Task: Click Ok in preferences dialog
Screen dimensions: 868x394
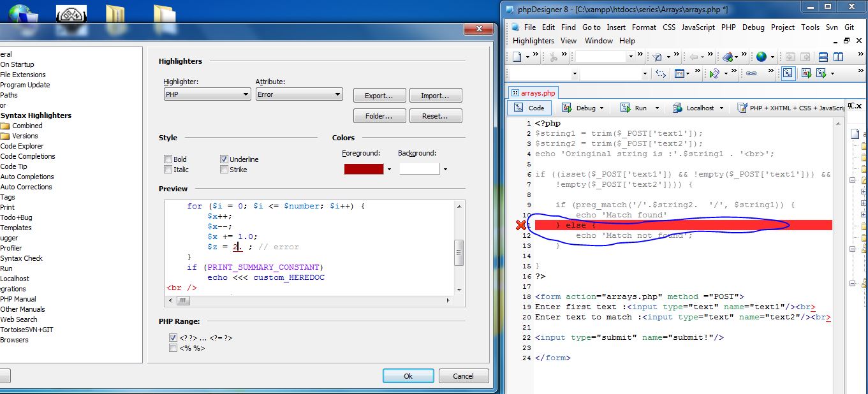Action: (408, 376)
